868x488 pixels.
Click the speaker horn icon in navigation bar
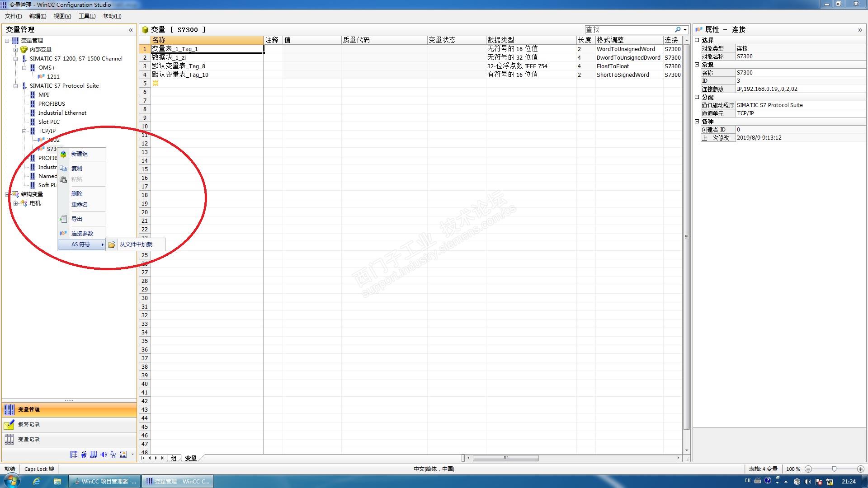104,455
